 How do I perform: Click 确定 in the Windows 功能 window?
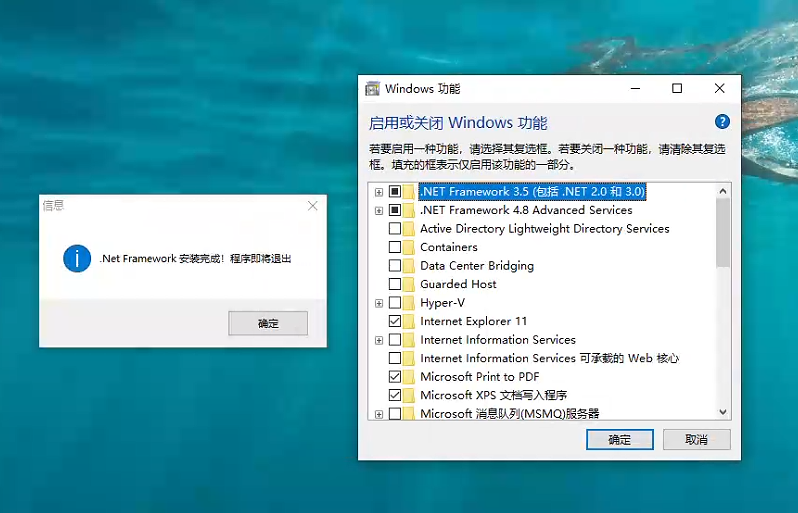(x=620, y=439)
